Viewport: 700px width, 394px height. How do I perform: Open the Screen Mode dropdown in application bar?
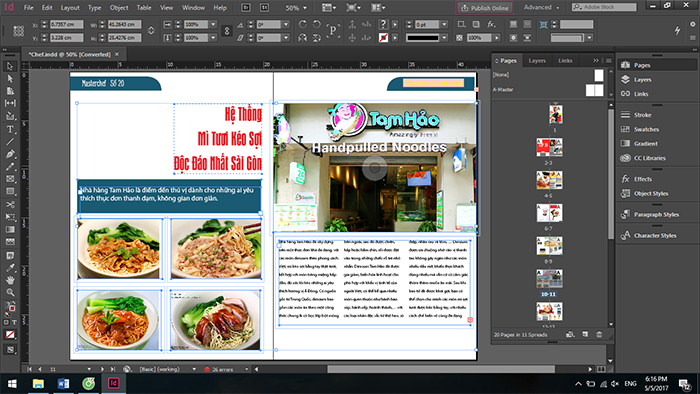pos(353,8)
